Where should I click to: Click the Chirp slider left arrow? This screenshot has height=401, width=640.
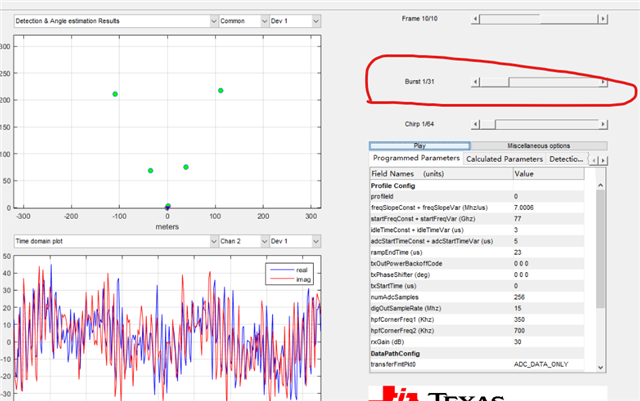pyautogui.click(x=475, y=124)
